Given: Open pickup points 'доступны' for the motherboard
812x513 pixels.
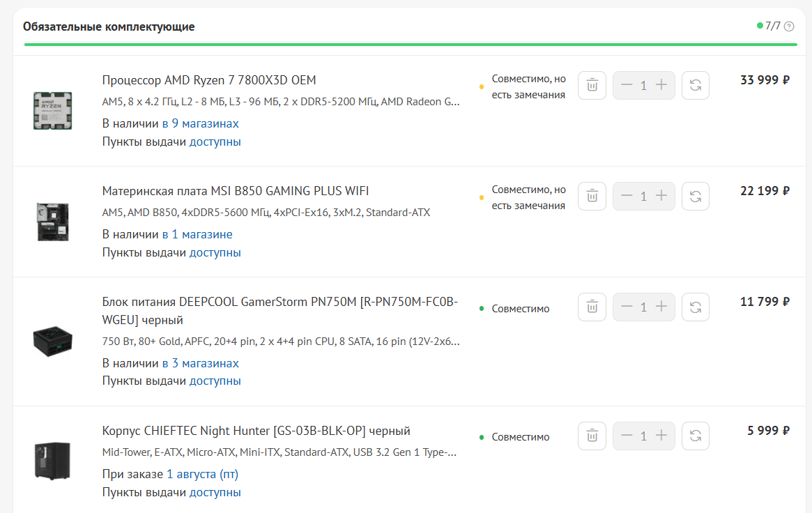Looking at the screenshot, I should coord(215,252).
